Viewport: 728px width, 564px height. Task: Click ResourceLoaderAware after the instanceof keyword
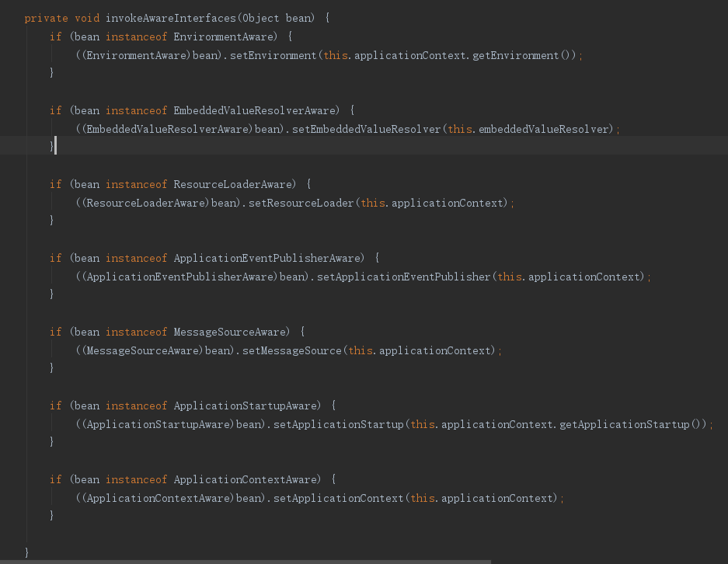tap(235, 184)
